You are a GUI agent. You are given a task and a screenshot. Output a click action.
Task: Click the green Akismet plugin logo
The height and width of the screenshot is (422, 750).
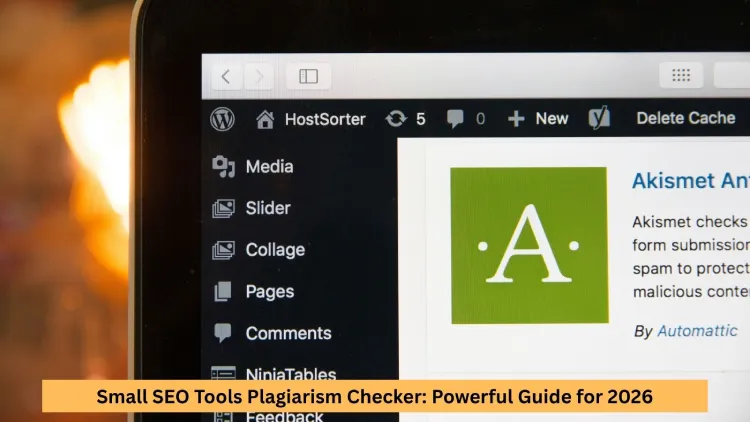pyautogui.click(x=529, y=245)
